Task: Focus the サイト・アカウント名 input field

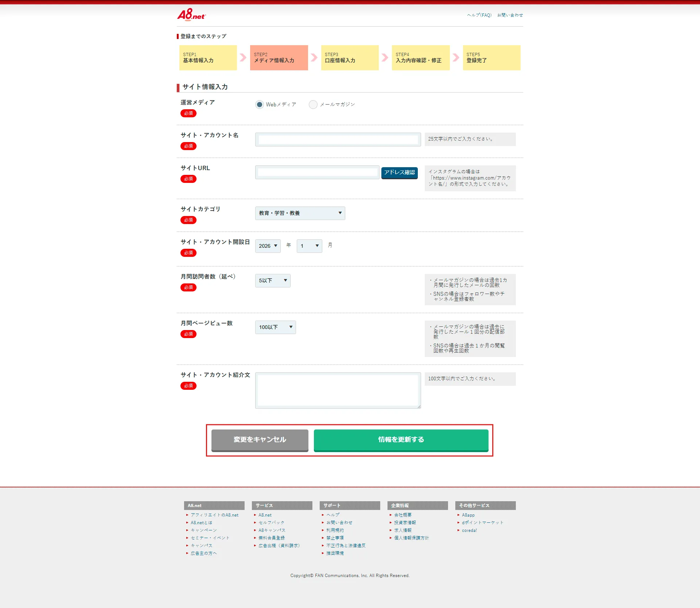Action: point(338,140)
